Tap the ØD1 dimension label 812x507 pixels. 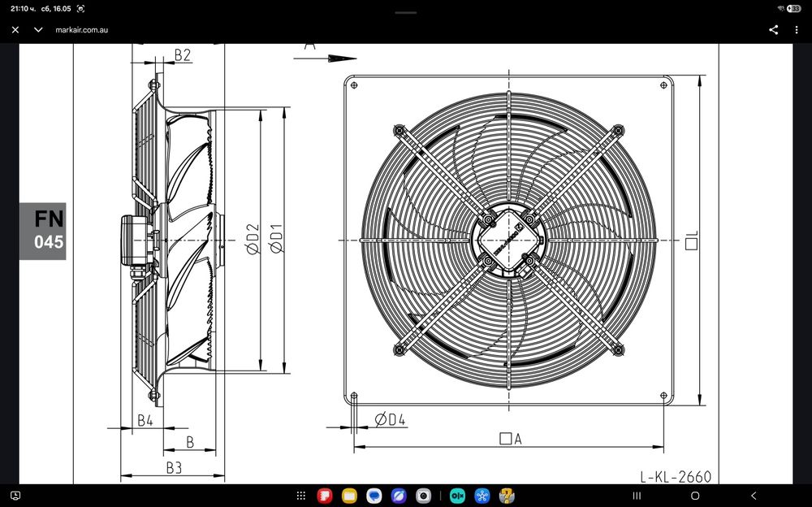(277, 239)
